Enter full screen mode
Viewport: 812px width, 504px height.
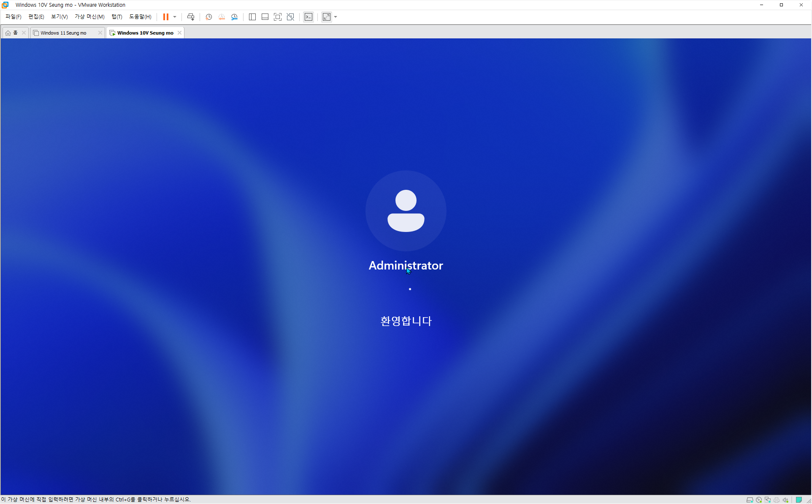[278, 17]
